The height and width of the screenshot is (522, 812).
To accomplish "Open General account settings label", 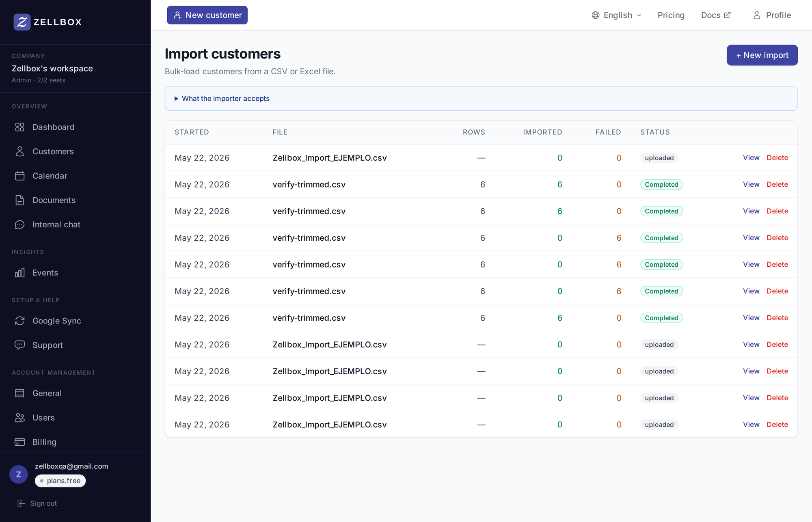I will click(47, 393).
